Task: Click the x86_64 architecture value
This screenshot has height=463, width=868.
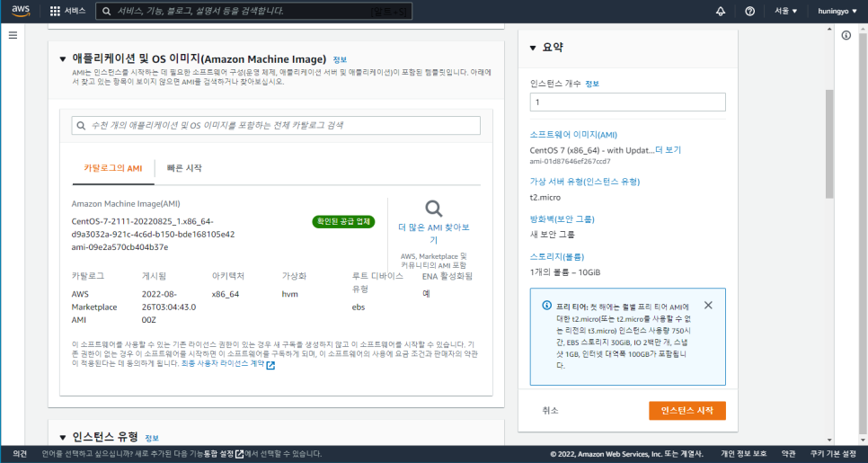Action: (226, 294)
